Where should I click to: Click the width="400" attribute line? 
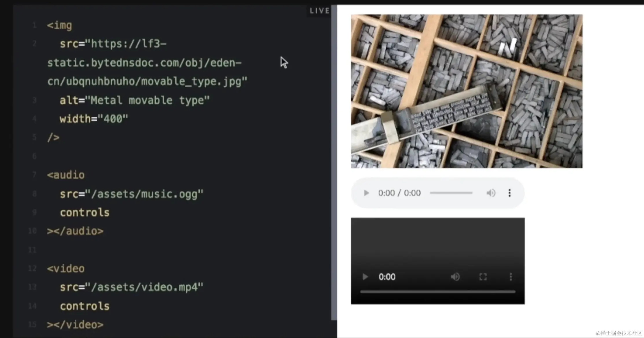93,119
